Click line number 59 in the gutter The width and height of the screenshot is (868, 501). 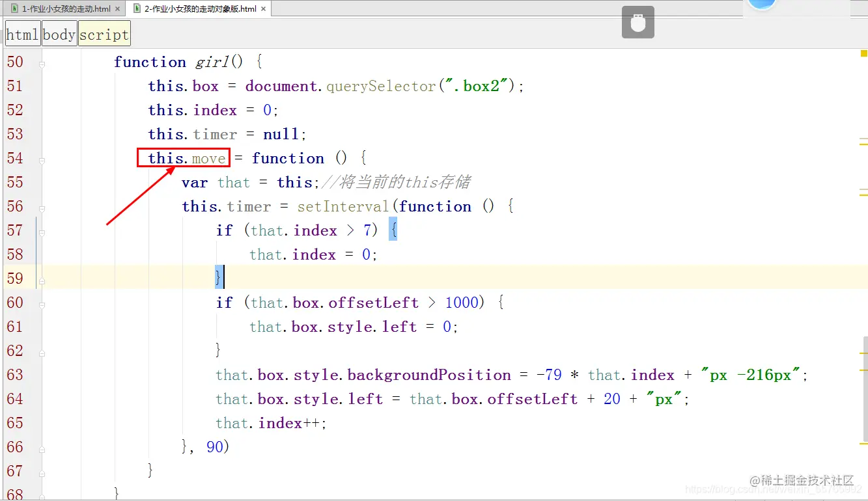[15, 278]
